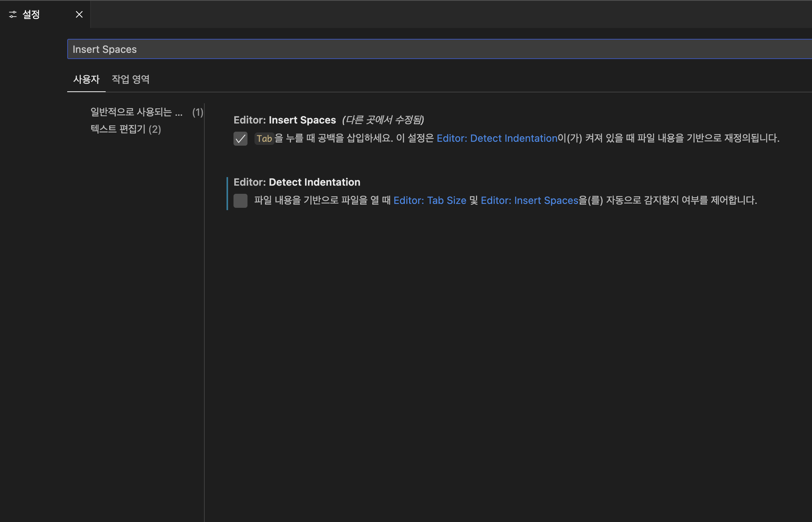The width and height of the screenshot is (812, 522).
Task: Follow the Editor: Insert Spaces link in the description
Action: [x=530, y=200]
